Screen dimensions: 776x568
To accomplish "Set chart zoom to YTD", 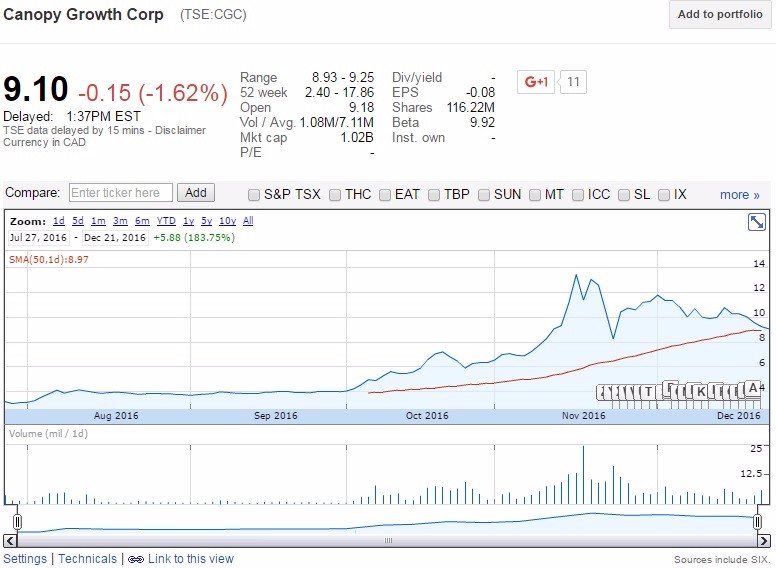I will 166,221.
